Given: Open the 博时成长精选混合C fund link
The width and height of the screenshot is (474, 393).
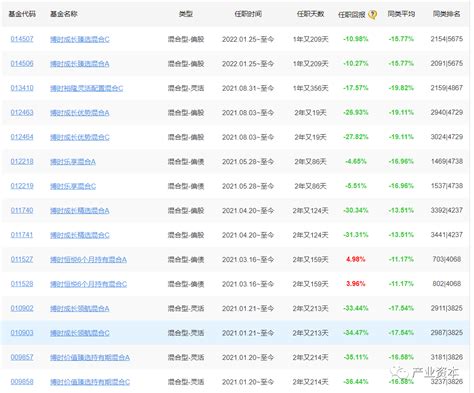Looking at the screenshot, I should click(80, 235).
